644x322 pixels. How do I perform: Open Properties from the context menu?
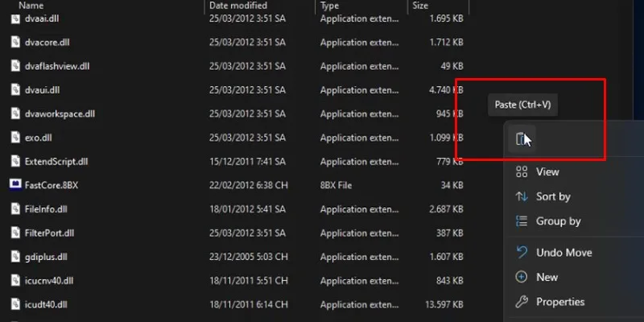click(x=560, y=302)
